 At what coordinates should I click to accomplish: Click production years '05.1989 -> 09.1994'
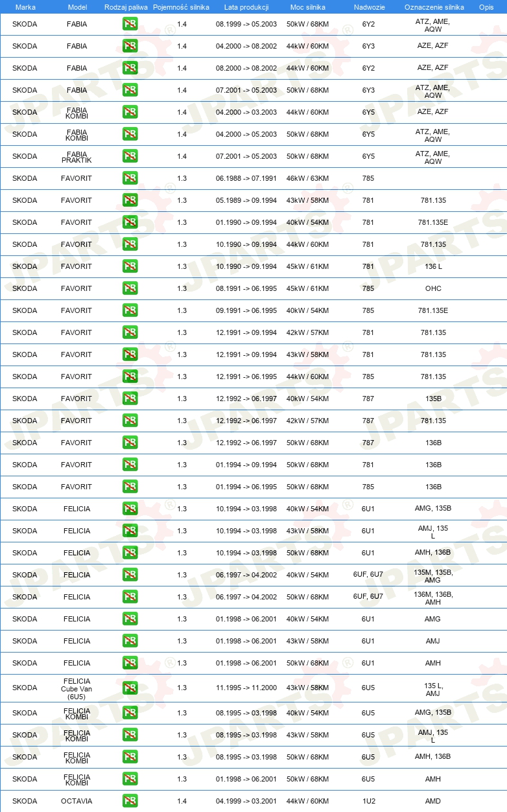(x=246, y=200)
